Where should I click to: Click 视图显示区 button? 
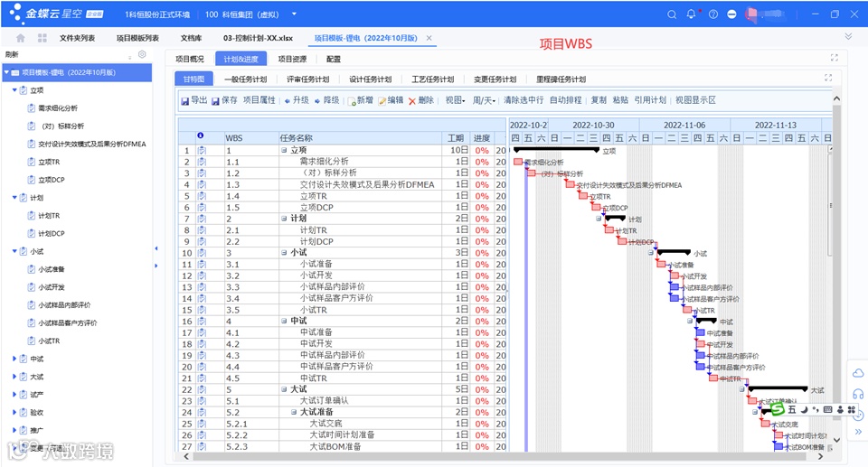(695, 100)
